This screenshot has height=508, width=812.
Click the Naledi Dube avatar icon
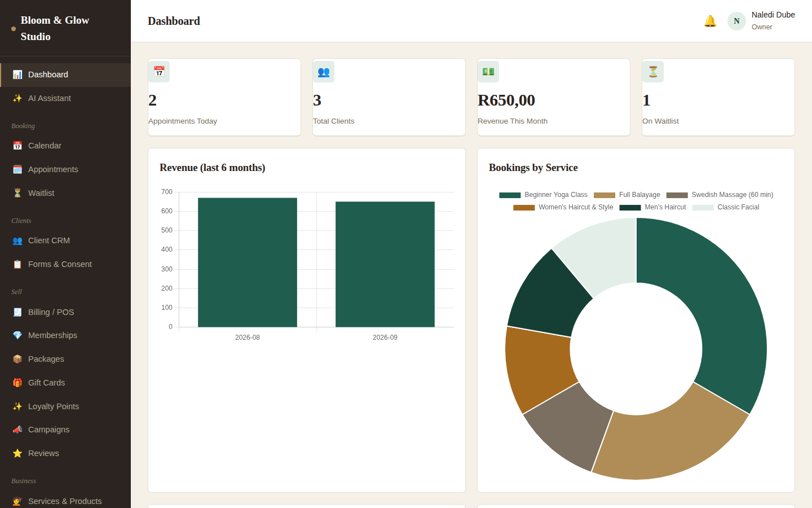[736, 21]
